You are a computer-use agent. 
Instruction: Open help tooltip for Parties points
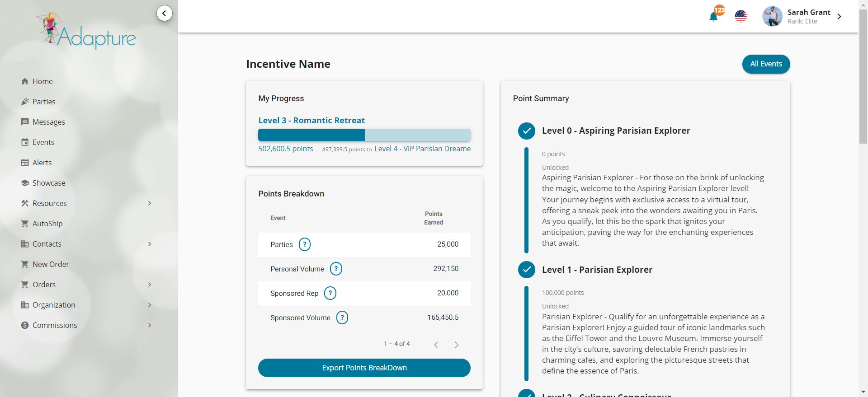click(305, 244)
